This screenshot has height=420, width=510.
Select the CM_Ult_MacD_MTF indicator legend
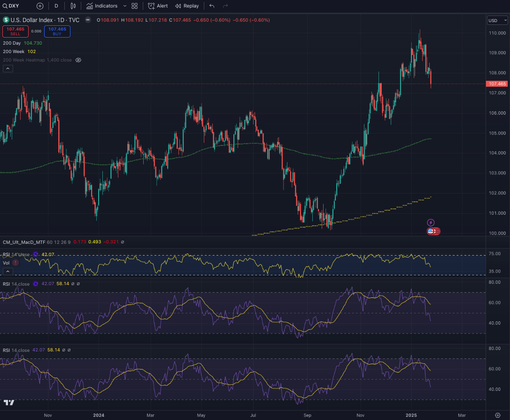24,242
